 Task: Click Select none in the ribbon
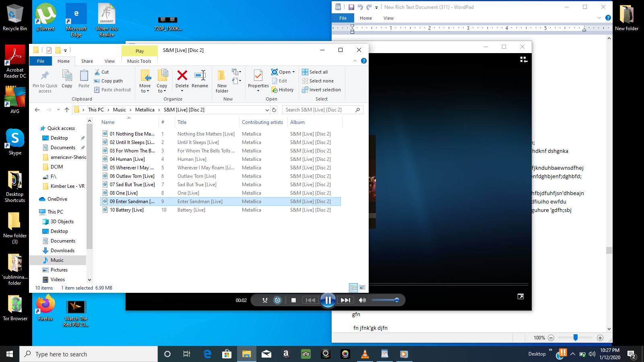click(x=318, y=81)
